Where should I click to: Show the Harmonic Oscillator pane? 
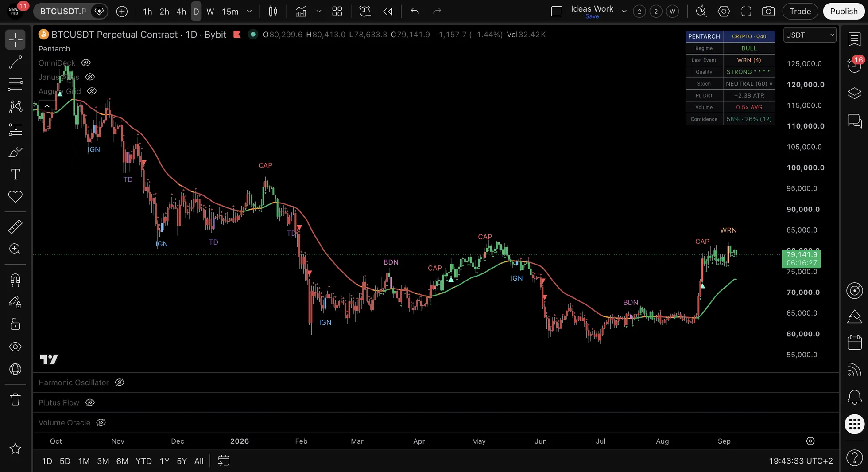120,382
